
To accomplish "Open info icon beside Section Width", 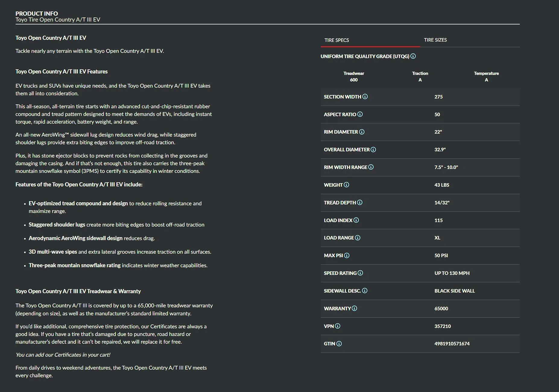I will (x=365, y=96).
